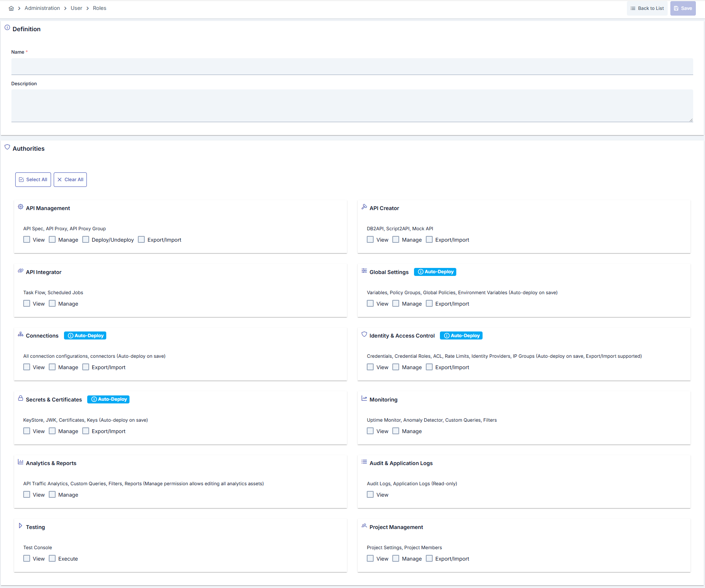Click the Audit & Application Logs list icon

(364, 462)
